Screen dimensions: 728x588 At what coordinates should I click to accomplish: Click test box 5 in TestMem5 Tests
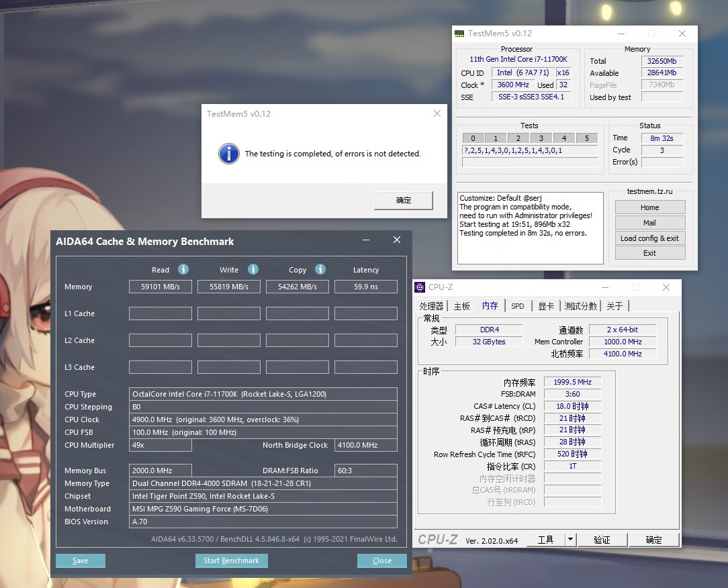(587, 138)
